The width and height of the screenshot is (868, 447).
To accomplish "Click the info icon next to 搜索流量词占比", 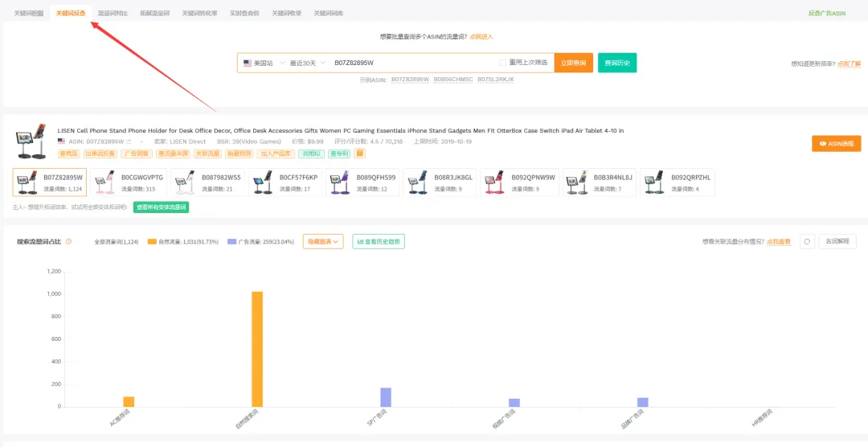I will pyautogui.click(x=68, y=241).
